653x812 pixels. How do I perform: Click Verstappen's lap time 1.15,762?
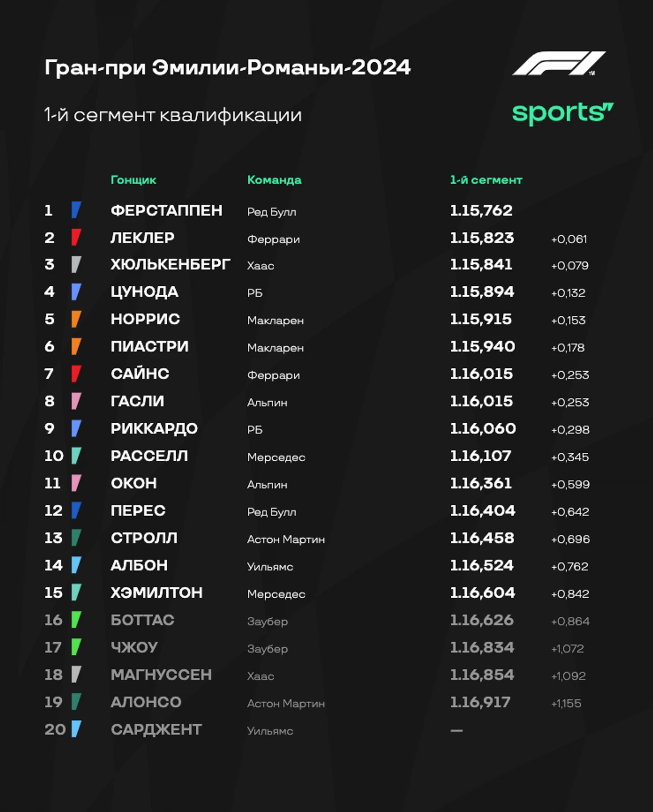(x=481, y=210)
